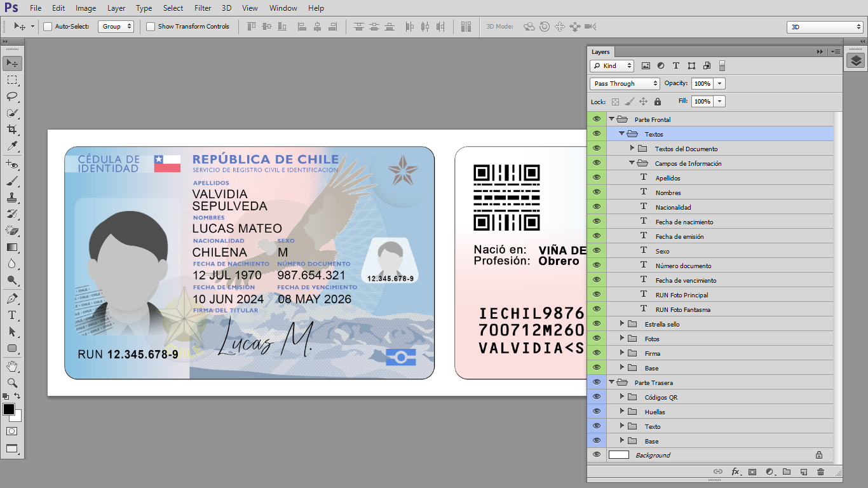The height and width of the screenshot is (488, 868).
Task: Open the Auto-Select Group dropdown
Action: pyautogui.click(x=116, y=27)
